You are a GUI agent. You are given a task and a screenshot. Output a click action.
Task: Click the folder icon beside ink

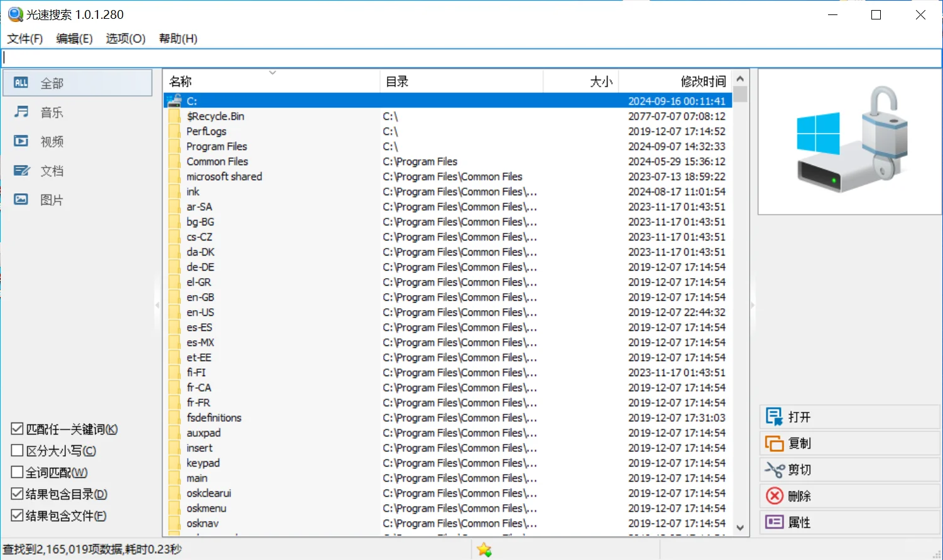(175, 191)
